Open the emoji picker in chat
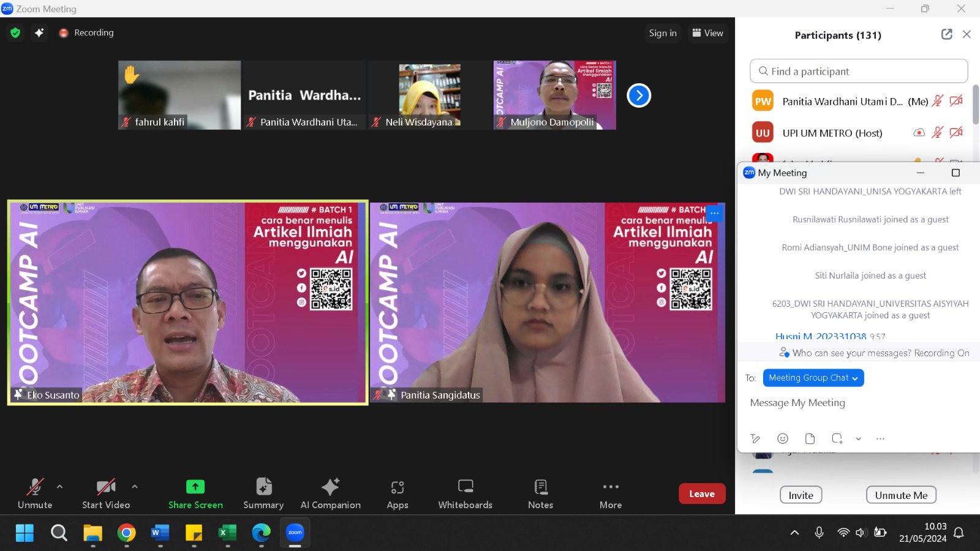The height and width of the screenshot is (551, 980). 782,438
